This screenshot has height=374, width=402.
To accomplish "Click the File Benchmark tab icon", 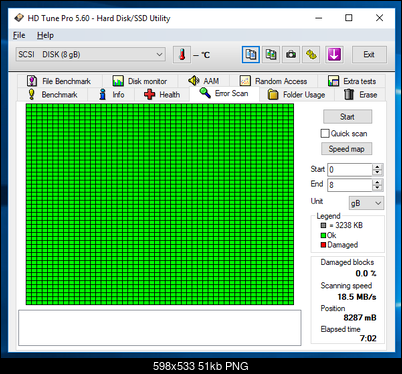I will pos(32,81).
